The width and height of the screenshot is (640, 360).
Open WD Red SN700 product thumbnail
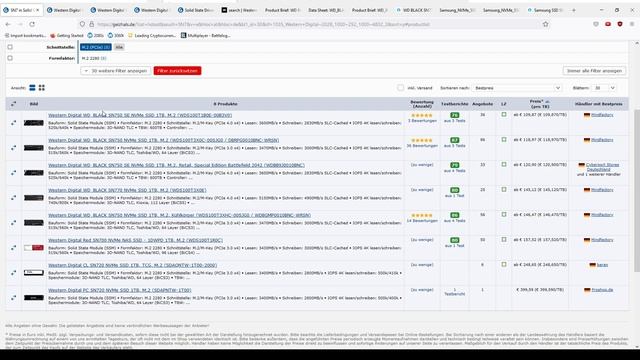34,248
